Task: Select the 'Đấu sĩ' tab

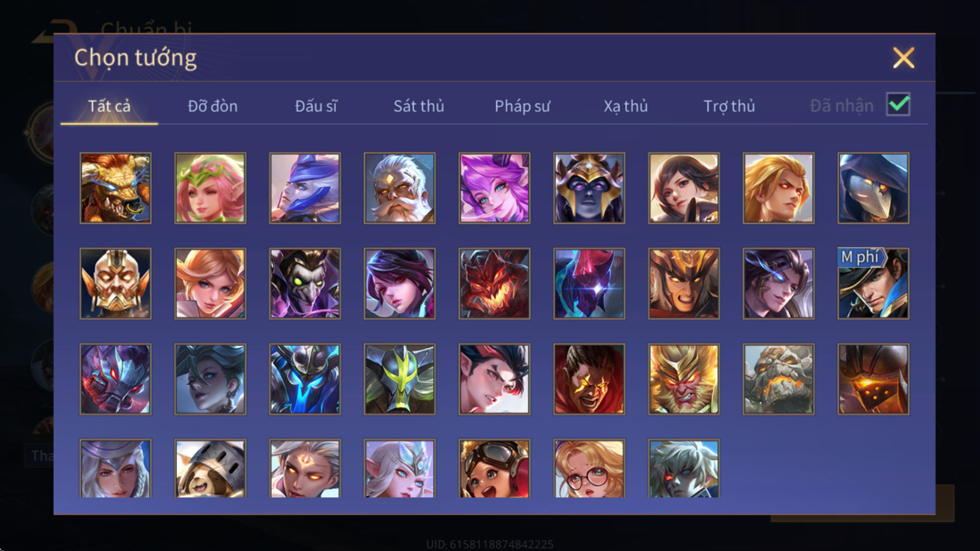Action: (x=315, y=106)
